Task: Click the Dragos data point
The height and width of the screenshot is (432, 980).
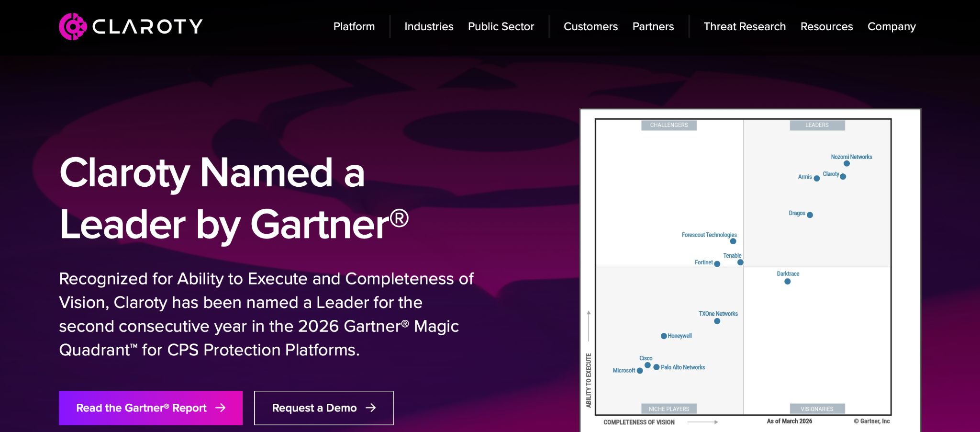Action: [810, 215]
